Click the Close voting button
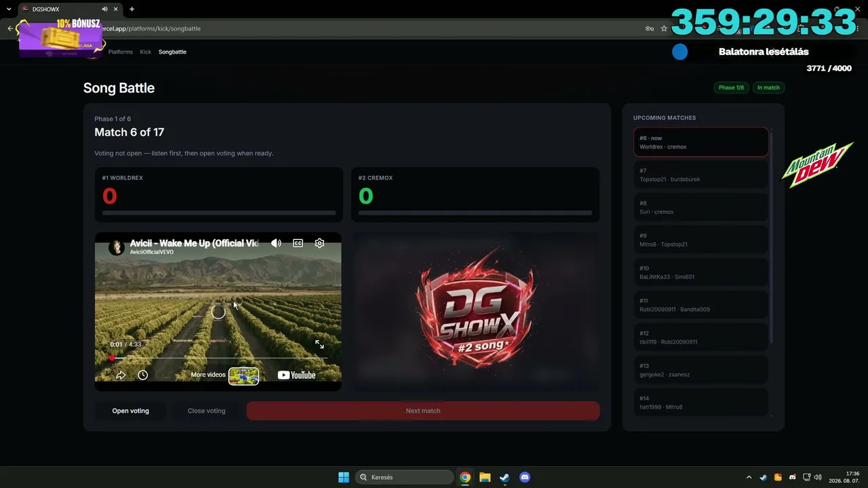 (x=206, y=411)
